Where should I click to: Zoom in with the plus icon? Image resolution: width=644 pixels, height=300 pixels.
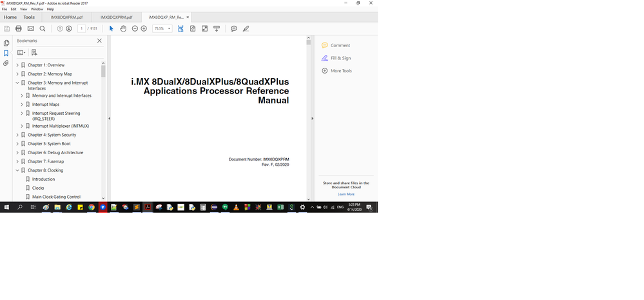click(x=144, y=28)
